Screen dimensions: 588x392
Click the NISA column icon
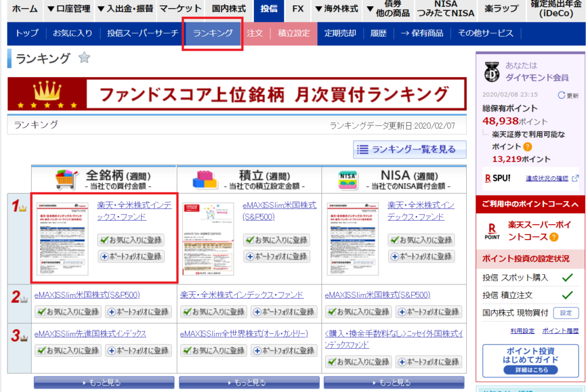coord(347,179)
